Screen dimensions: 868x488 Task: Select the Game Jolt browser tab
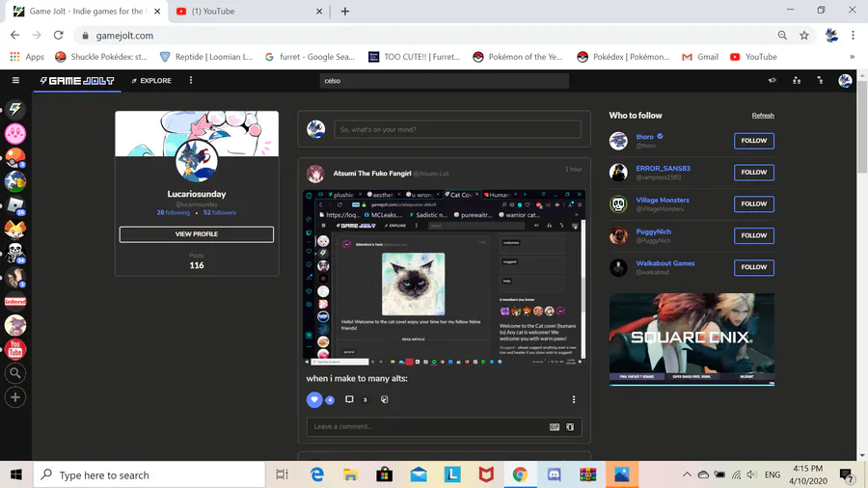(x=86, y=11)
